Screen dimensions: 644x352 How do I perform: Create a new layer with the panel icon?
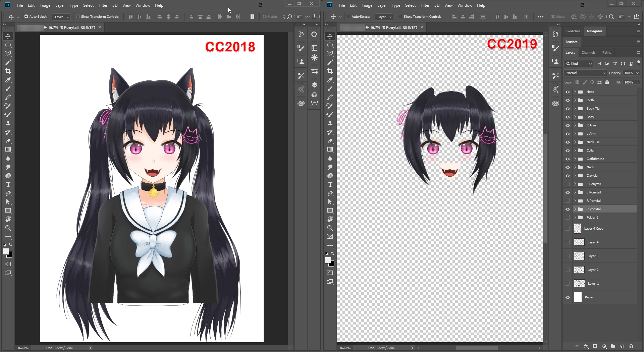click(622, 346)
